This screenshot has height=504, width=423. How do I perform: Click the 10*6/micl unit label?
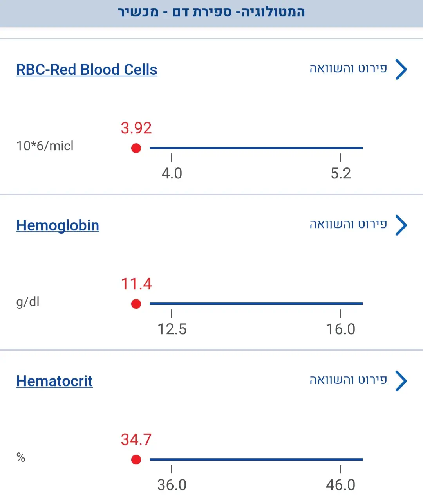45,146
